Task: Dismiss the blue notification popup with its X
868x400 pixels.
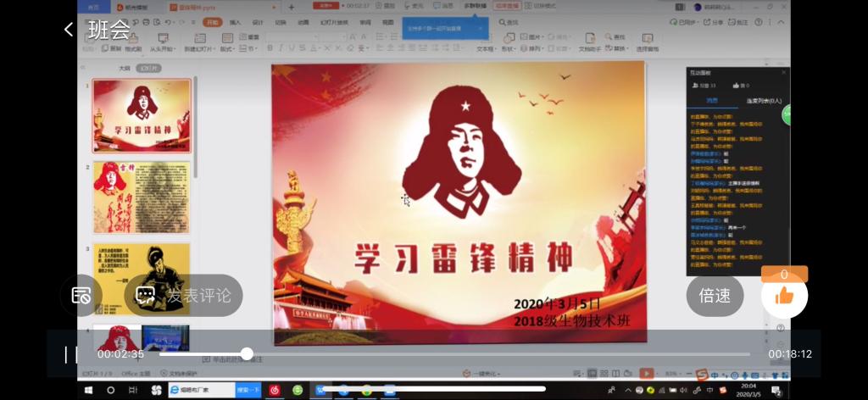Action: click(480, 28)
